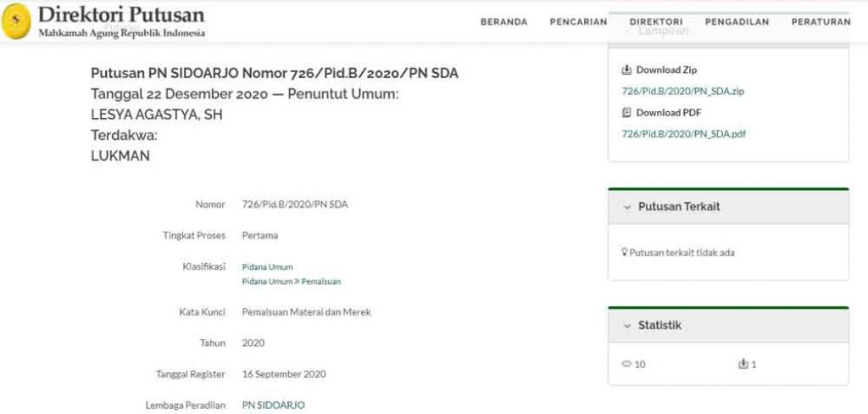Click the Tanggal Register label

tap(191, 374)
